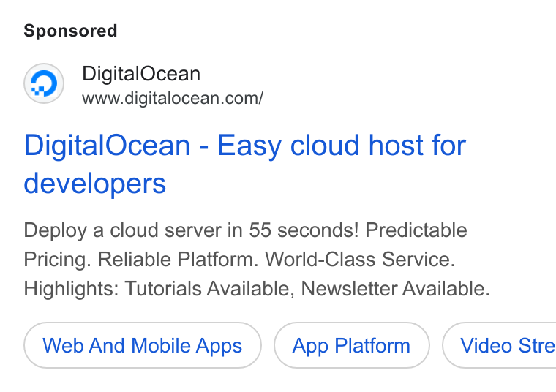Click the "World-Class Service" description text

360,259
